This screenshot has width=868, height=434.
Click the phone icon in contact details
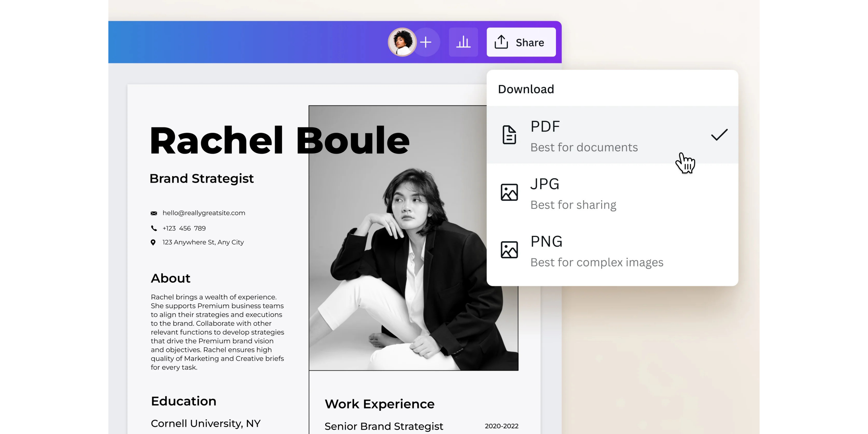coord(154,228)
